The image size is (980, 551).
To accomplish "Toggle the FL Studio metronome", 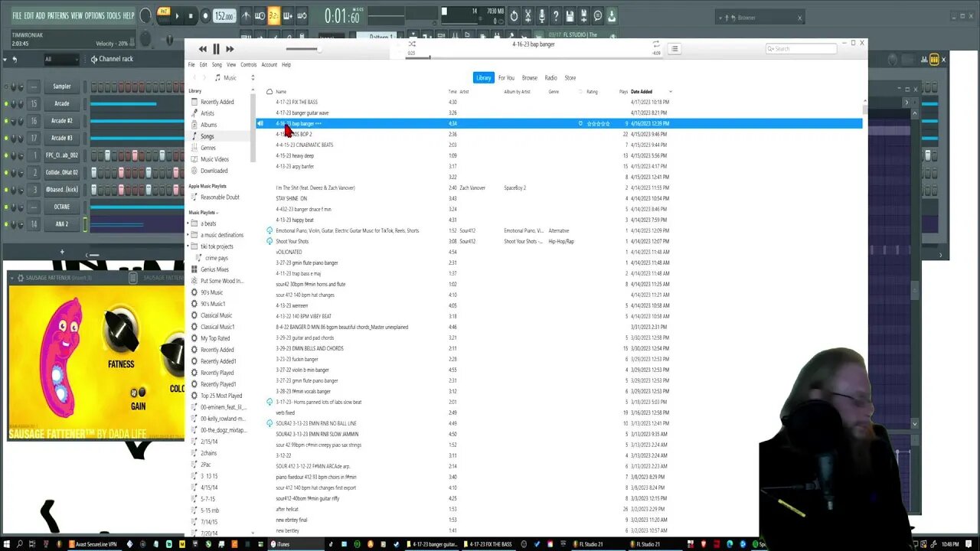I will 246,16.
